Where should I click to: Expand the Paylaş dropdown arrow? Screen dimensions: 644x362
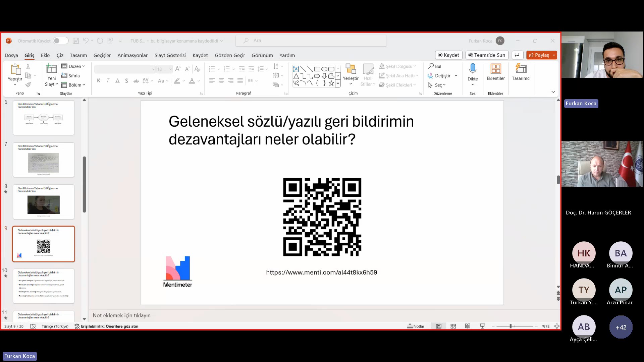coord(554,55)
